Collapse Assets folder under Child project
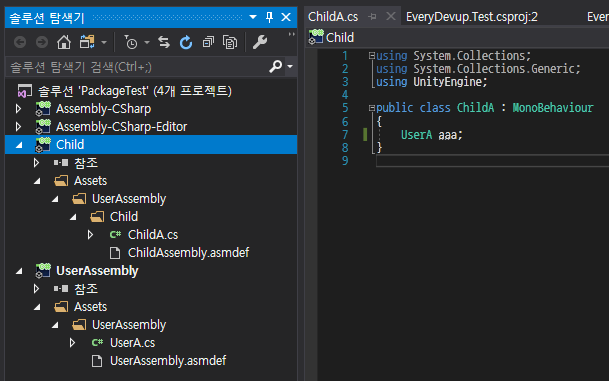The image size is (609, 381). (x=37, y=181)
